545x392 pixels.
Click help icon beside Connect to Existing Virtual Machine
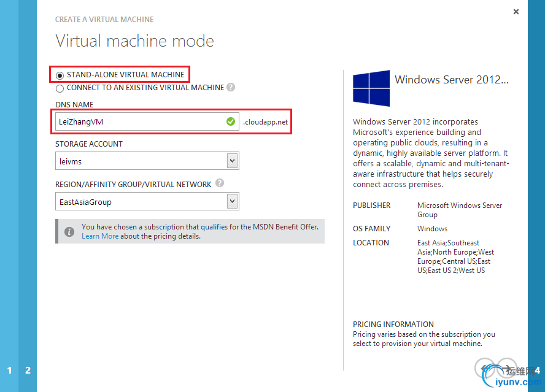[x=231, y=87]
